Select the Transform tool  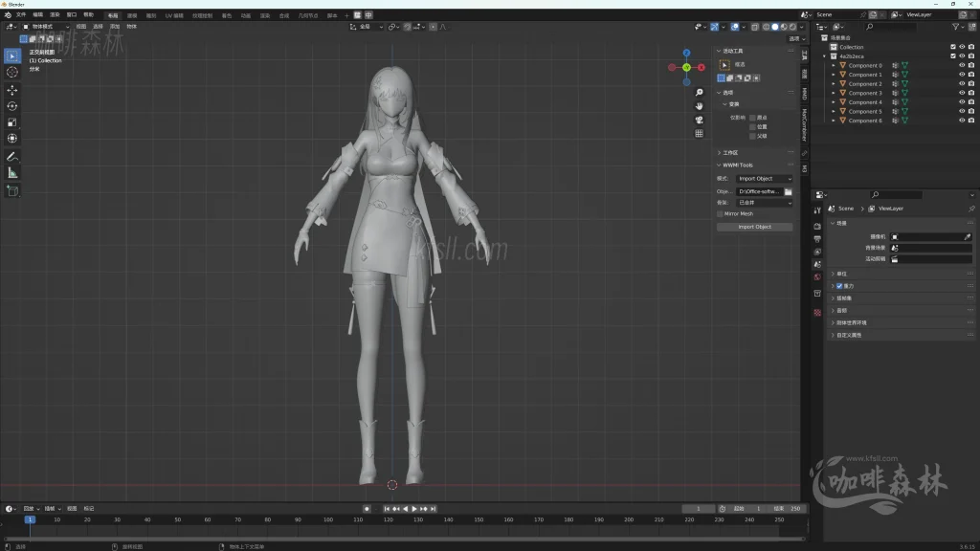click(x=11, y=139)
